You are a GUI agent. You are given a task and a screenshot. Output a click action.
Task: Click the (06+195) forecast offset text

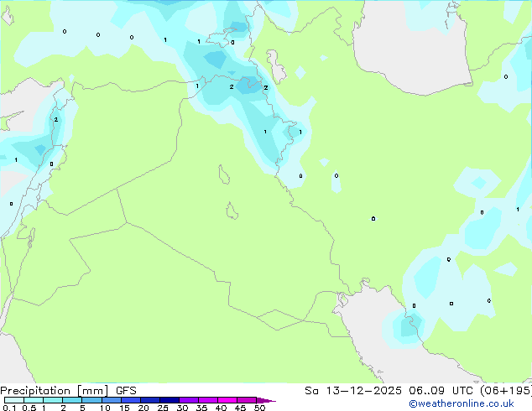(505, 391)
